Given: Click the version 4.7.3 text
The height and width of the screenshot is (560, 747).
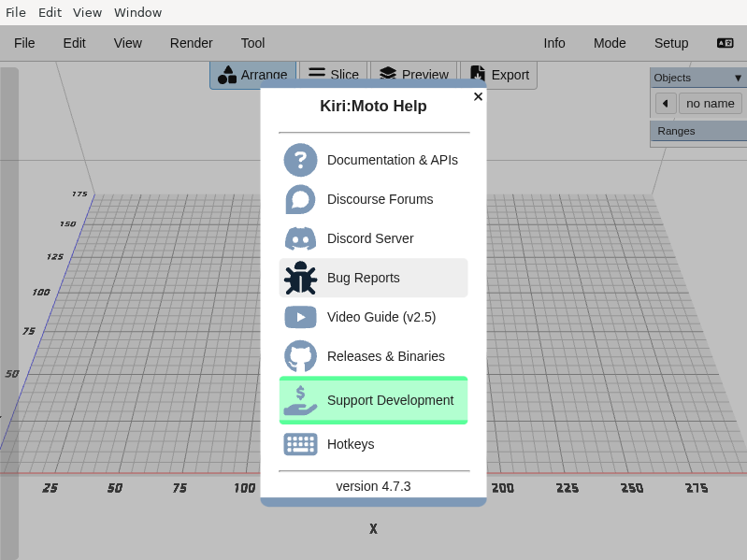Looking at the screenshot, I should click(373, 486).
